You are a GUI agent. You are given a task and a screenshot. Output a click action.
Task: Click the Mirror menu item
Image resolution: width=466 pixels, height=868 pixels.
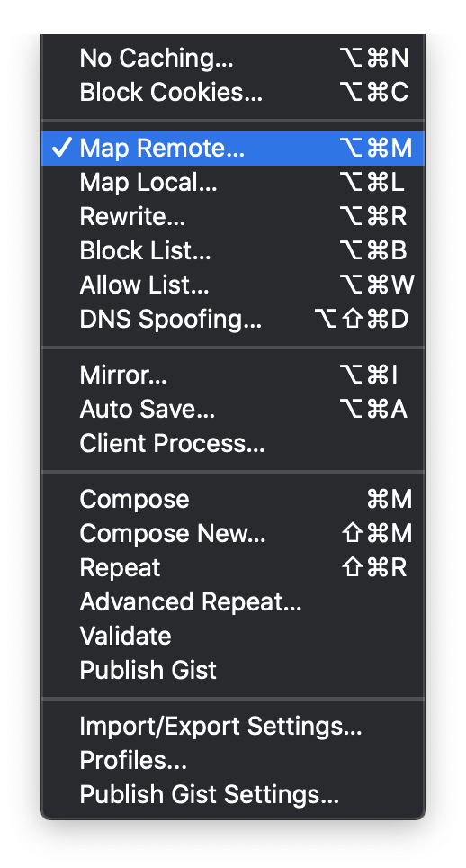pos(233,375)
